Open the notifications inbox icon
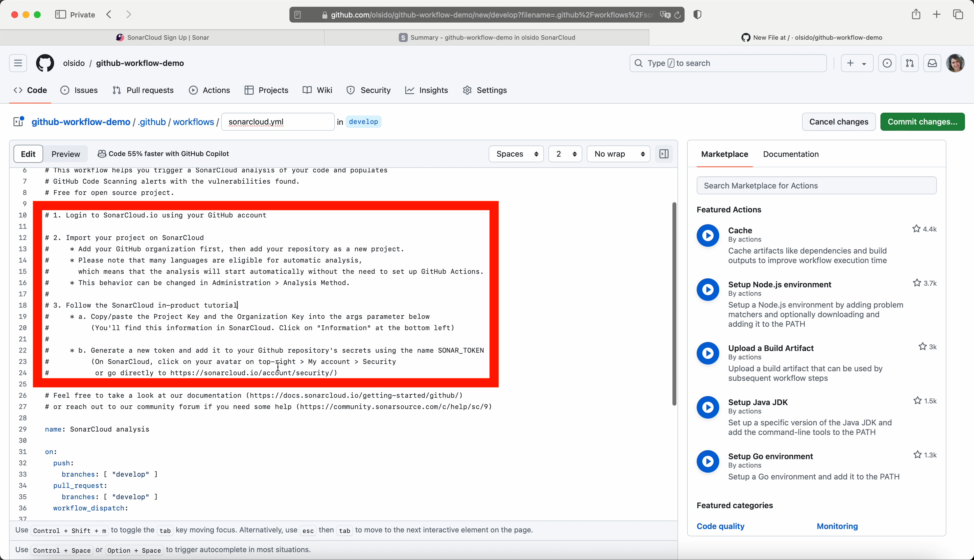This screenshot has width=974, height=560. (932, 63)
